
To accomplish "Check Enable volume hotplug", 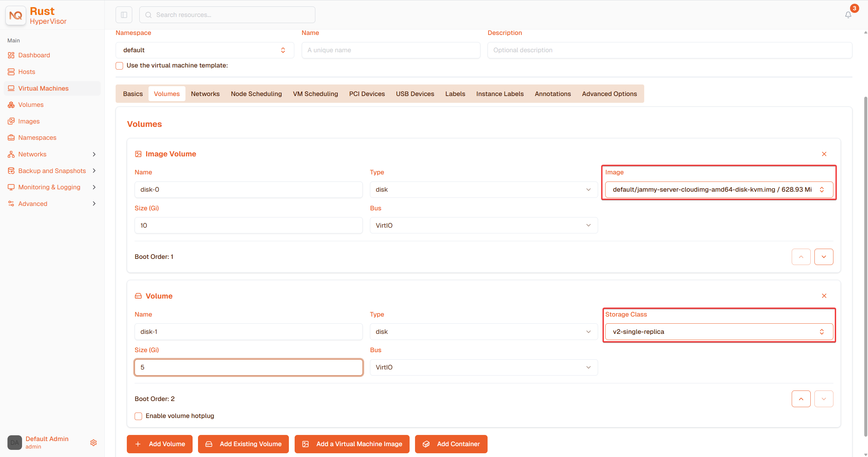I will click(138, 416).
